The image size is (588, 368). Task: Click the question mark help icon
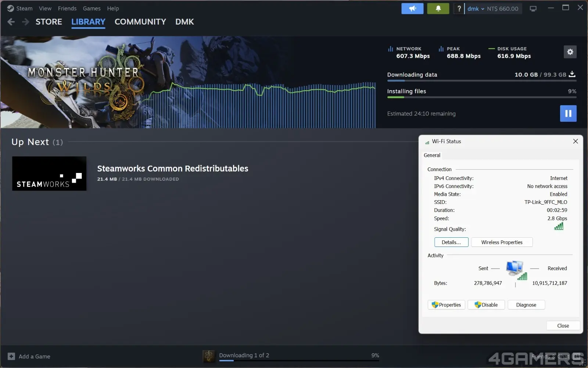click(x=459, y=8)
